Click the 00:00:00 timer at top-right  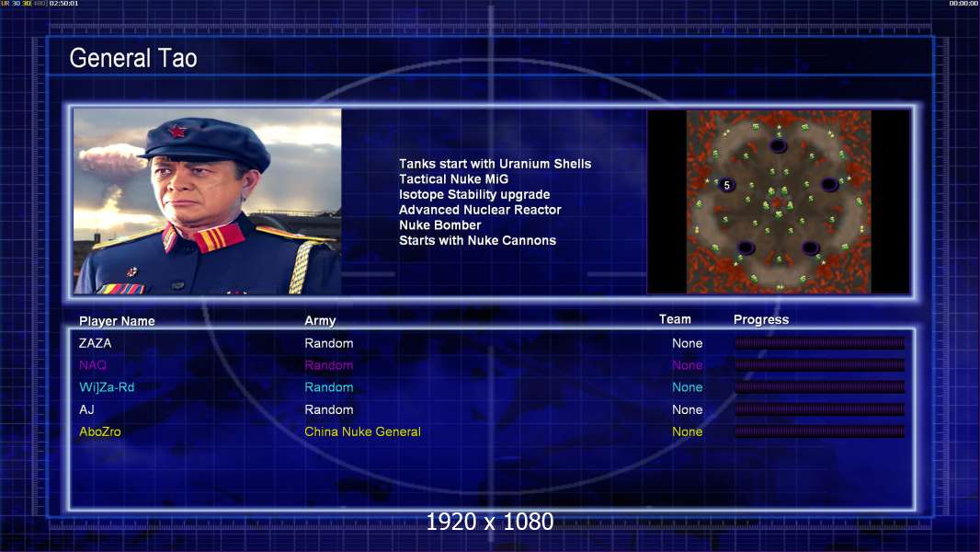click(963, 4)
